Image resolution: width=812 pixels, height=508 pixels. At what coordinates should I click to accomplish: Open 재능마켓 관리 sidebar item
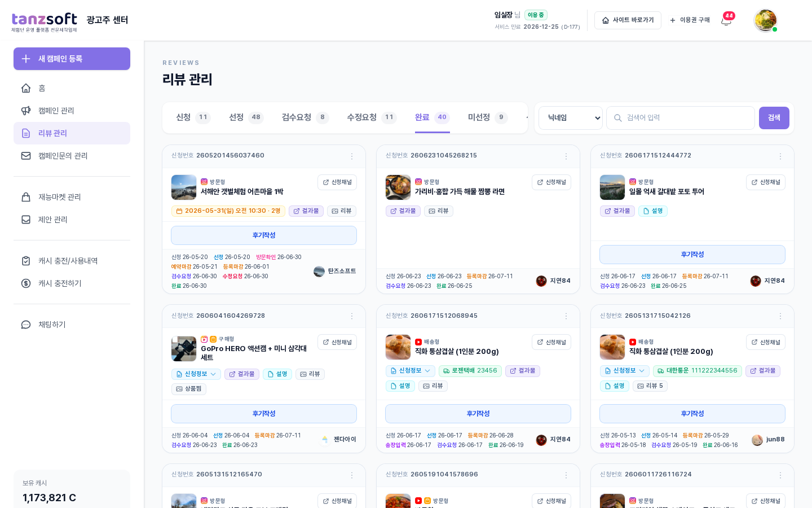(72, 197)
